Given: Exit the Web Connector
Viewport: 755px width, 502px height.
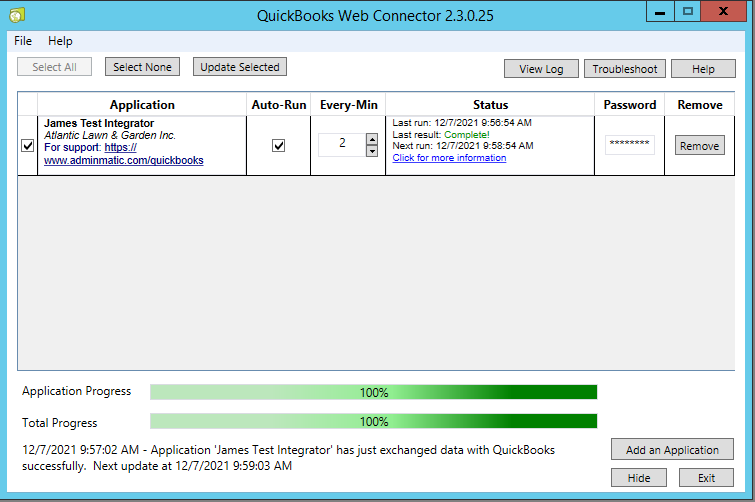Looking at the screenshot, I should tap(706, 477).
